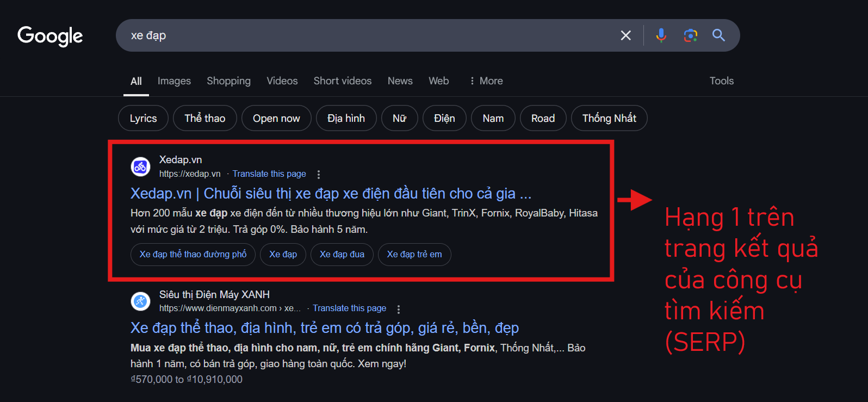The width and height of the screenshot is (868, 402).
Task: Apply the Địa hình filter chip
Action: 346,118
